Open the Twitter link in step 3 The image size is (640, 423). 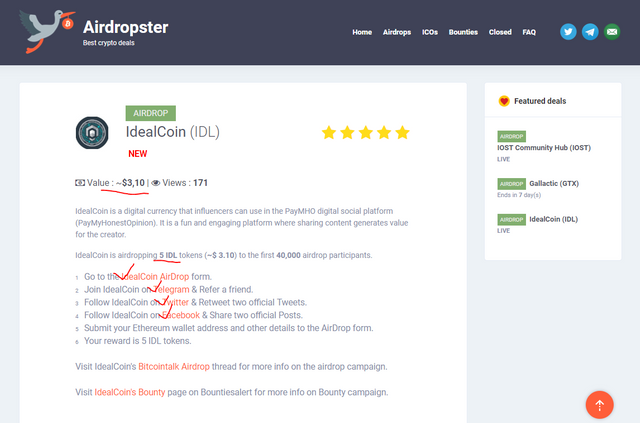coord(176,303)
